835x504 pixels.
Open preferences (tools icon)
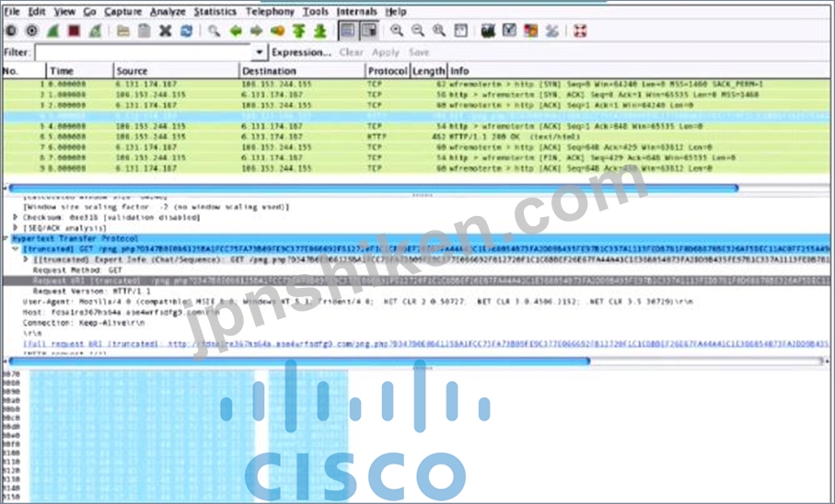pos(552,31)
